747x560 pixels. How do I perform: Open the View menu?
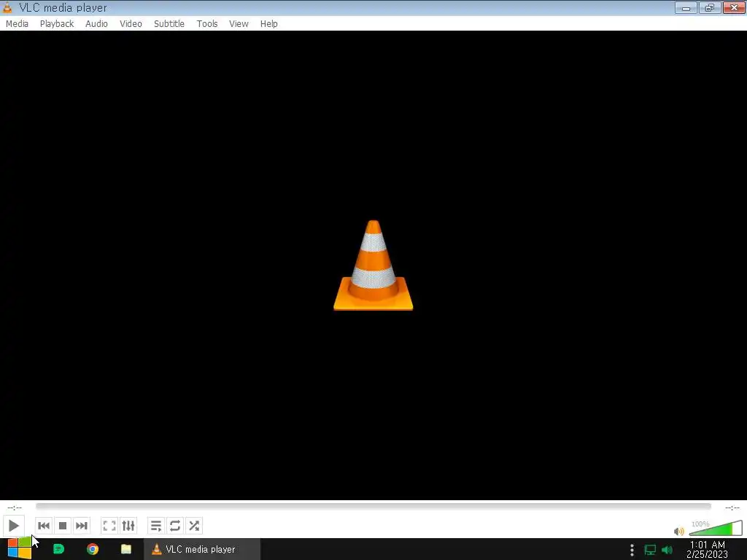click(239, 24)
